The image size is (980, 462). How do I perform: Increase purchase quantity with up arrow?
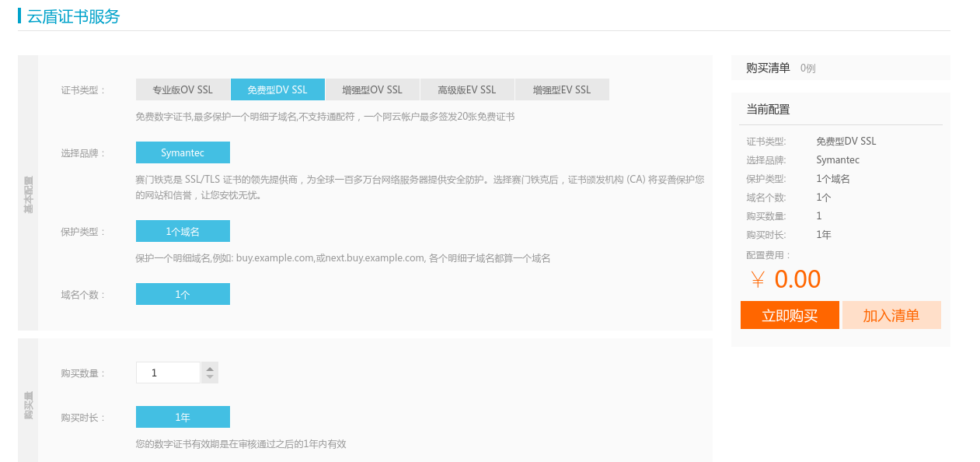(x=208, y=367)
